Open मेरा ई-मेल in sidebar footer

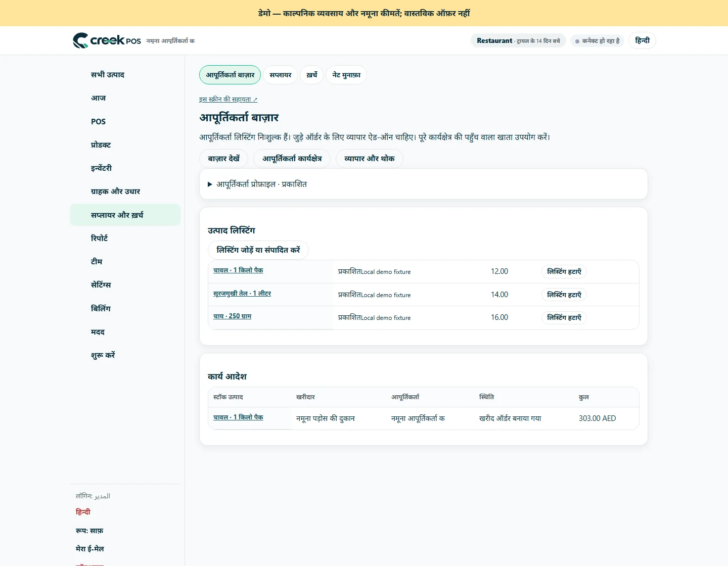tap(89, 549)
